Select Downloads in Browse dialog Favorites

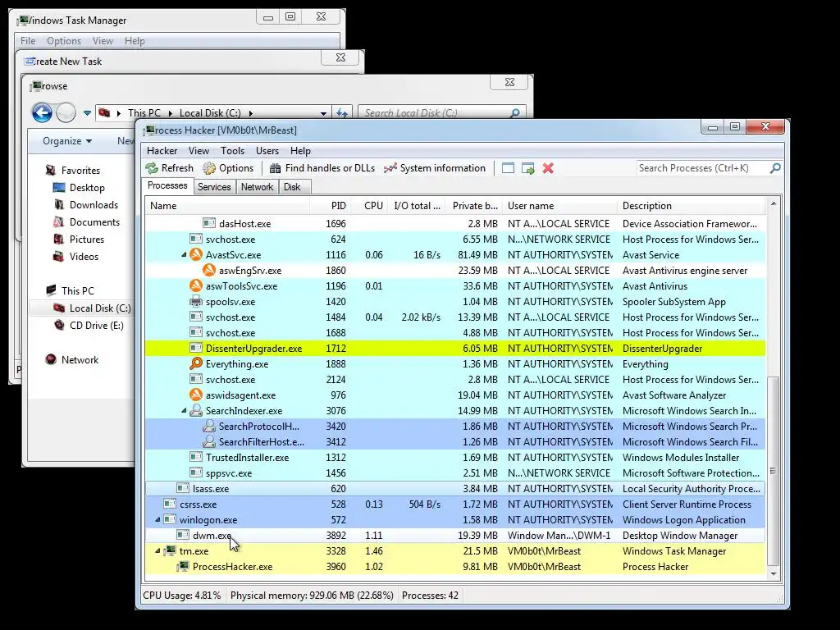click(85, 204)
